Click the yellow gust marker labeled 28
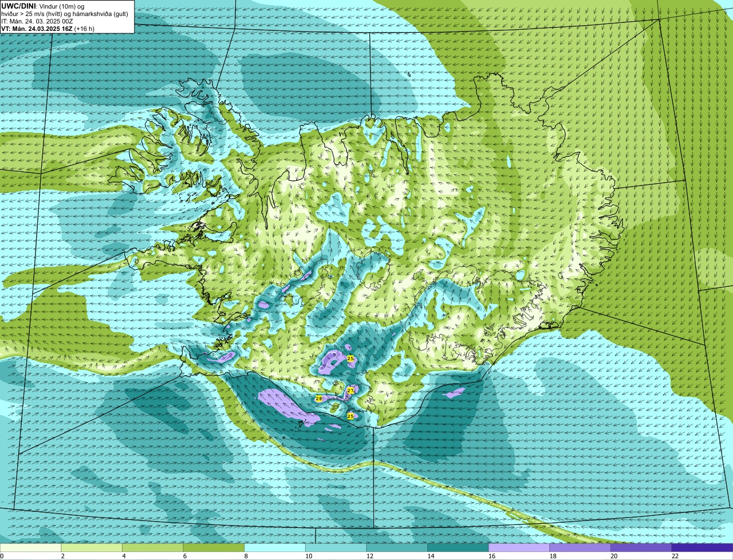This screenshot has height=560, width=733. (319, 398)
